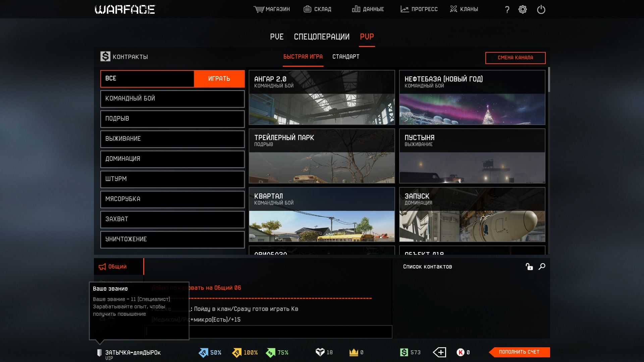Select Доминация mode filter
The image size is (644, 362).
(172, 159)
